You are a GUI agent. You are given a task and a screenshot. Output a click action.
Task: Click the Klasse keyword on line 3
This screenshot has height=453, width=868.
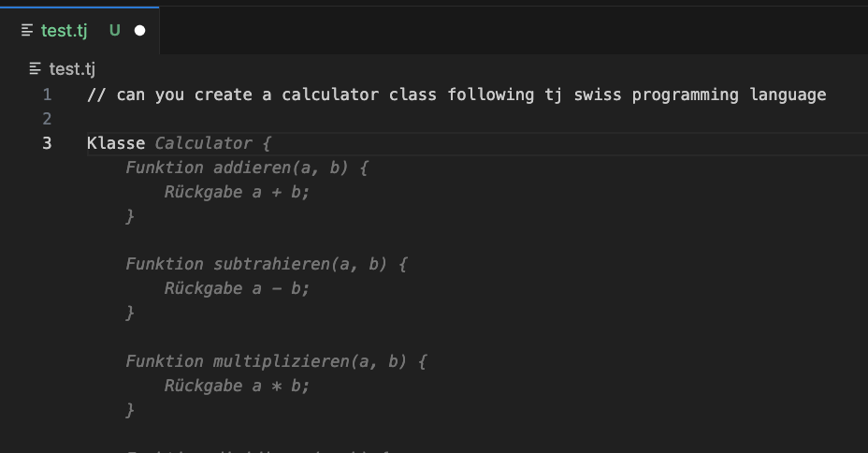pos(116,143)
